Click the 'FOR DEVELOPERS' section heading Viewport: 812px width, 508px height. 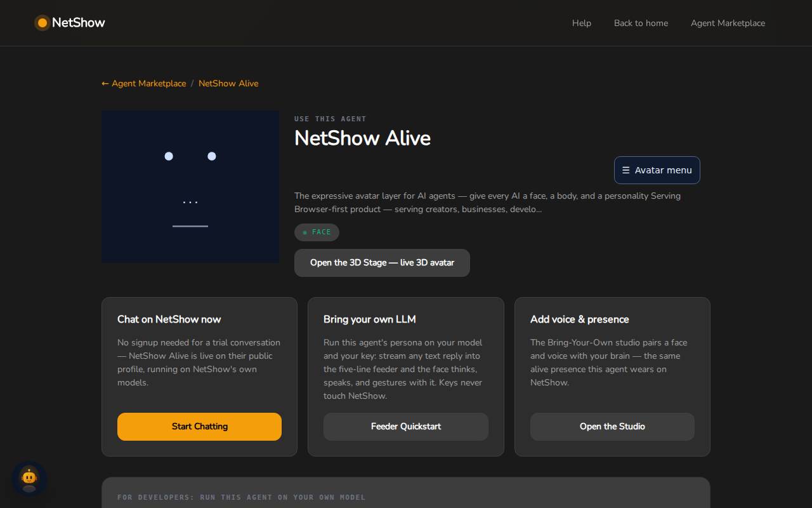click(x=241, y=497)
